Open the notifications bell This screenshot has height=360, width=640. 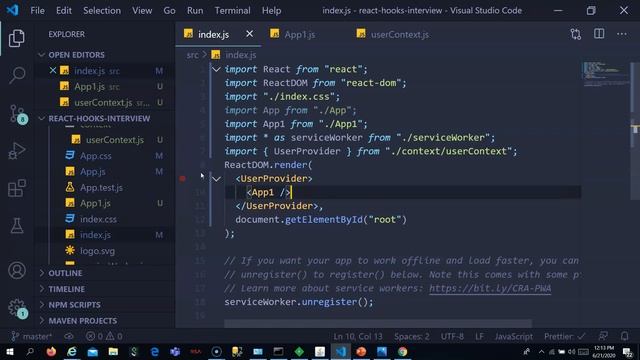click(x=624, y=336)
